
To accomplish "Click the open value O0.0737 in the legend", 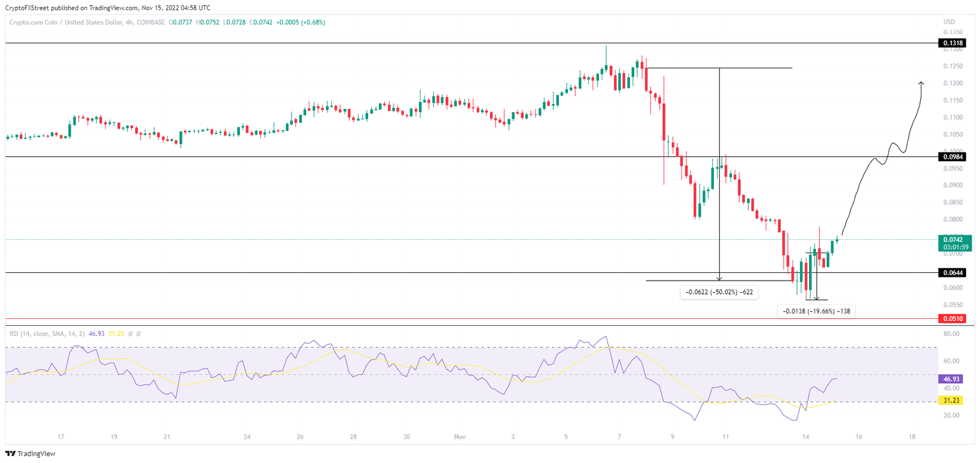I will (181, 22).
